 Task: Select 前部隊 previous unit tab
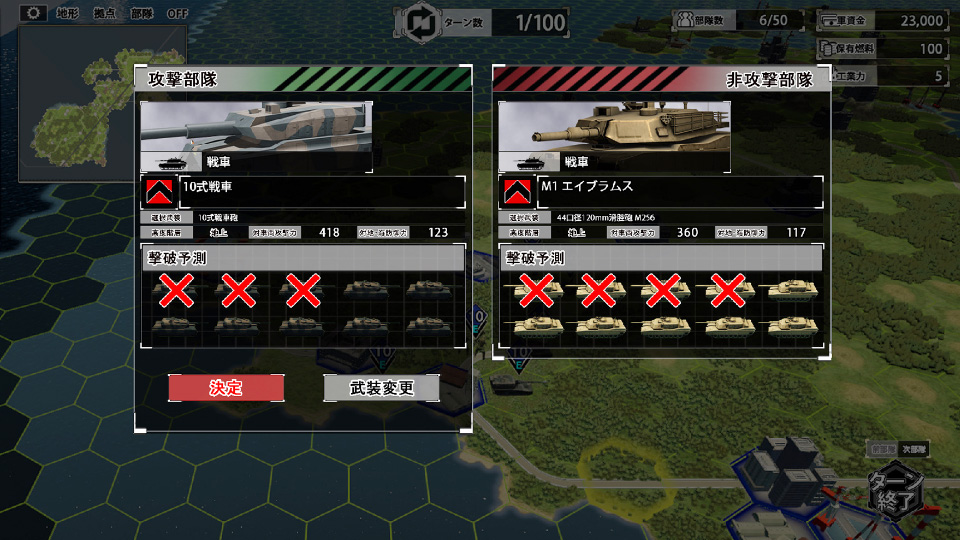click(x=883, y=449)
